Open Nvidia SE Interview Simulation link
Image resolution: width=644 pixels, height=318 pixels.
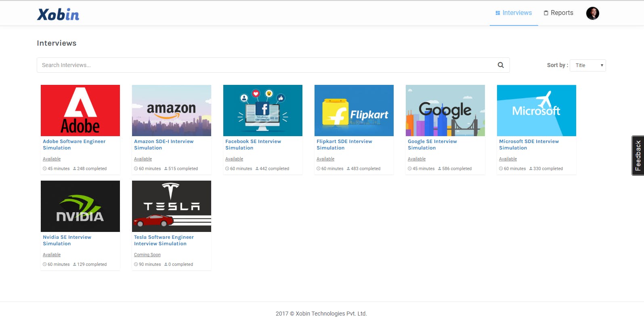[67, 240]
